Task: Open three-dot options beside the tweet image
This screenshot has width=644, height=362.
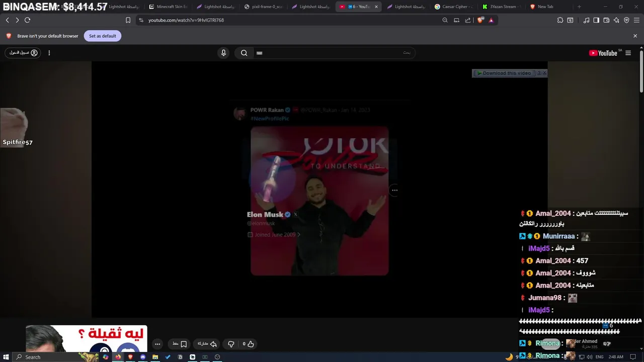Action: pyautogui.click(x=394, y=190)
